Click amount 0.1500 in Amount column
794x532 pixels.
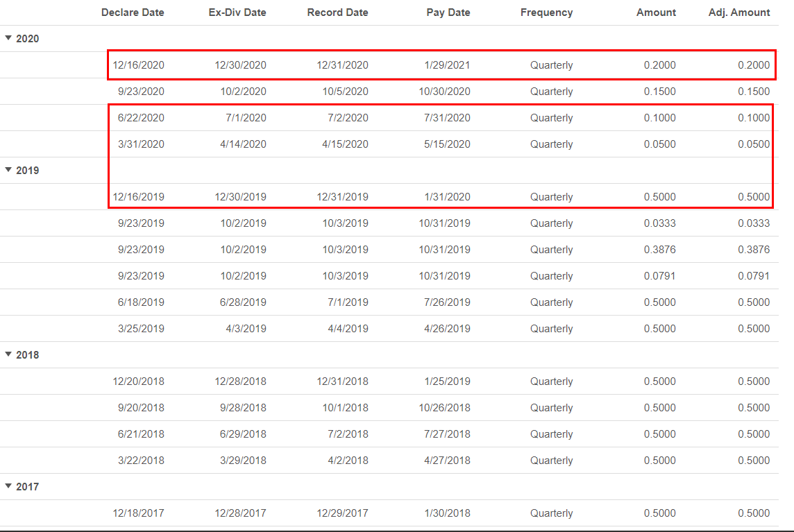click(660, 91)
